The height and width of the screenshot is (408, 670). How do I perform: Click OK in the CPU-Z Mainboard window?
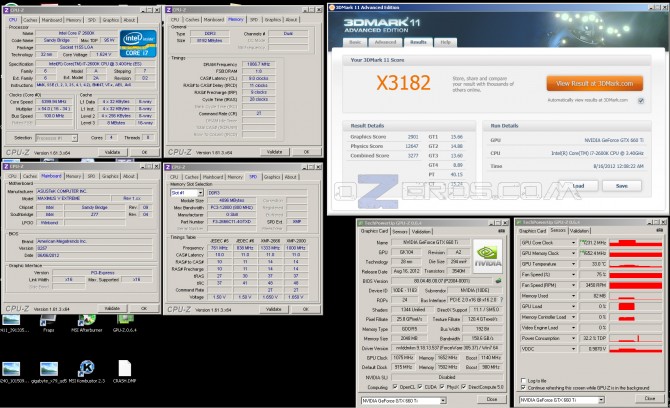point(144,308)
